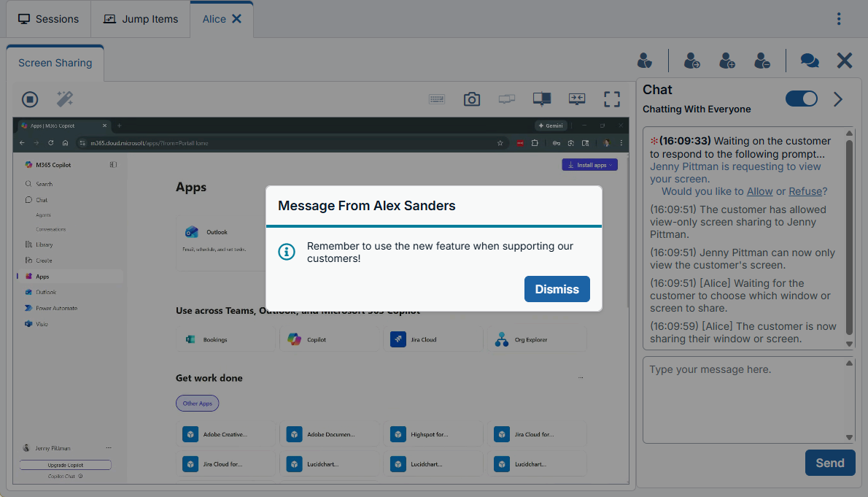
Task: Select the Screen Sharing tab
Action: 55,63
